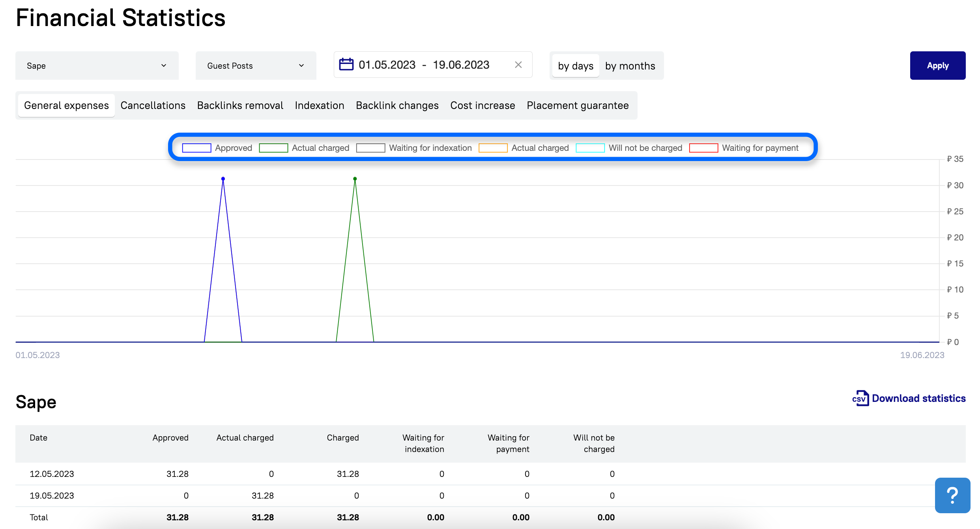
Task: Click the 01.05.2023 chart axis label
Action: pos(38,355)
